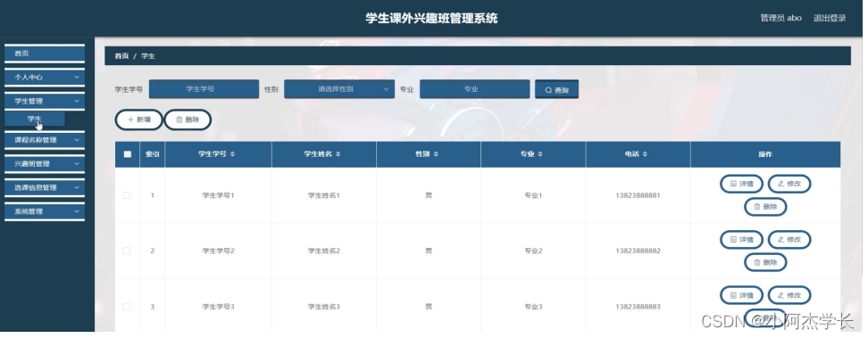Click 删除 in the 学生学号1 row
This screenshot has height=338, width=868.
pyautogui.click(x=765, y=207)
